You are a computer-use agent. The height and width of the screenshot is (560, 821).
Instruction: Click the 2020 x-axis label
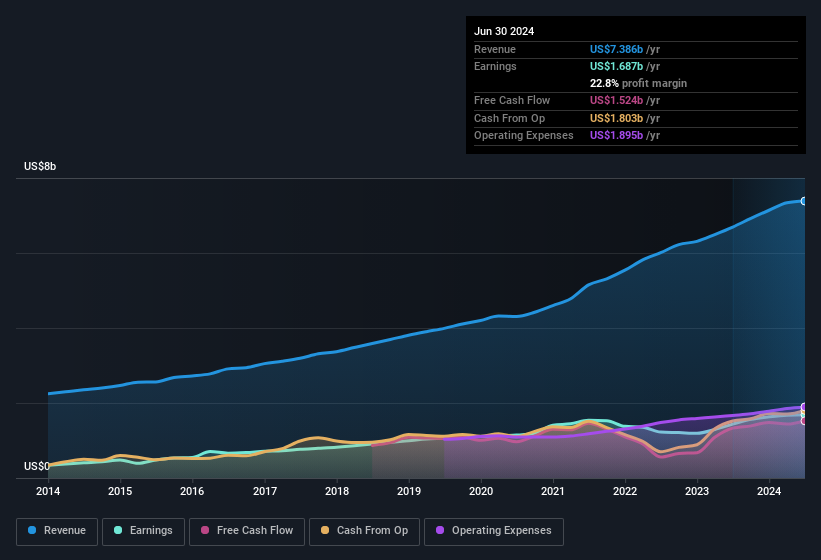481,491
